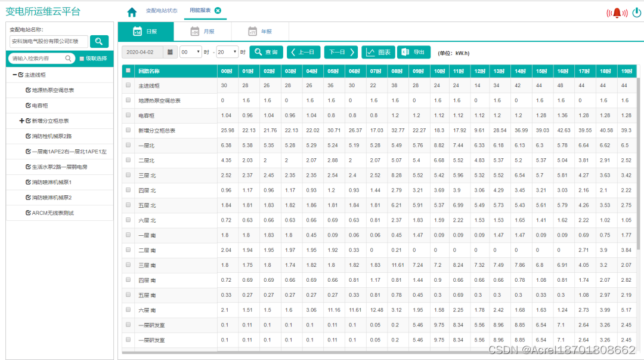Open calendar picker beside the date field
The image size is (644, 360).
170,53
